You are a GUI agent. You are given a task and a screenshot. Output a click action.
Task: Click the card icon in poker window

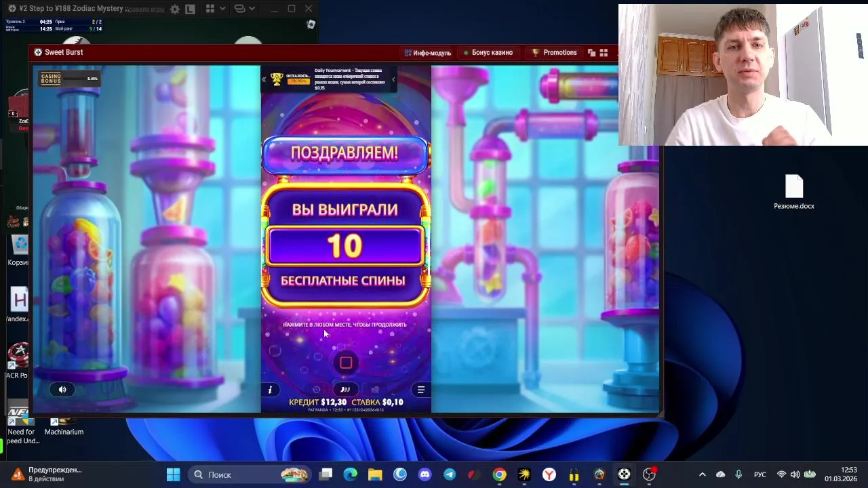(311, 24)
